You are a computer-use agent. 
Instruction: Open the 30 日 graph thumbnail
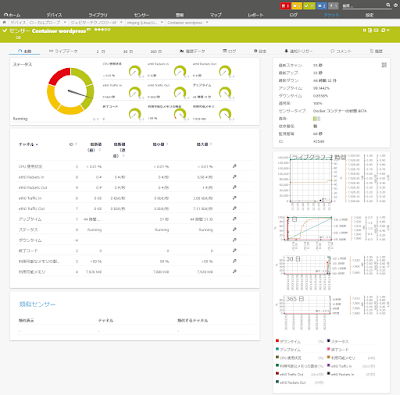click(x=332, y=272)
